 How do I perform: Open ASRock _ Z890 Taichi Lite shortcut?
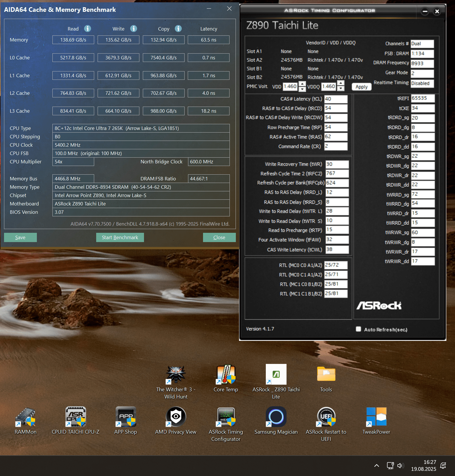coord(276,382)
